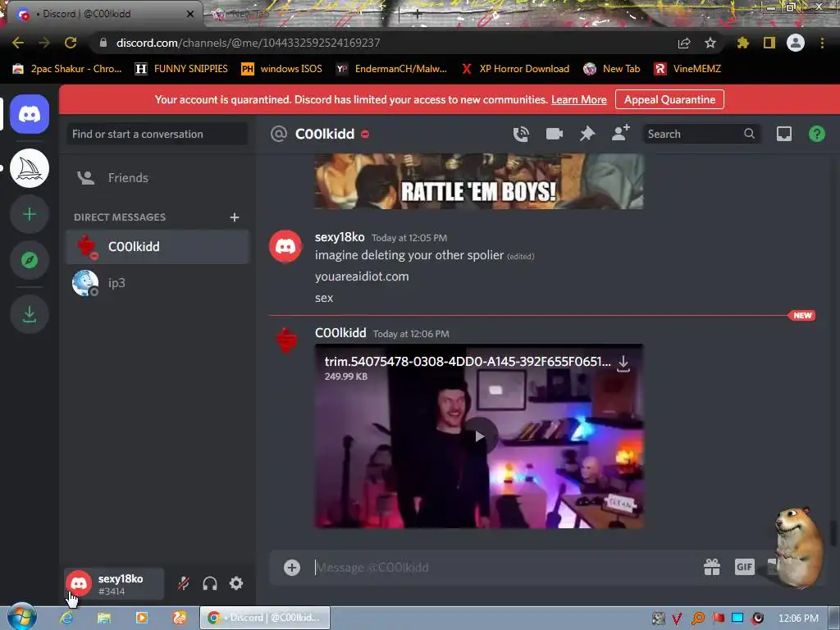The width and height of the screenshot is (840, 630).
Task: Open Discord home direct messages icon
Action: tap(30, 114)
